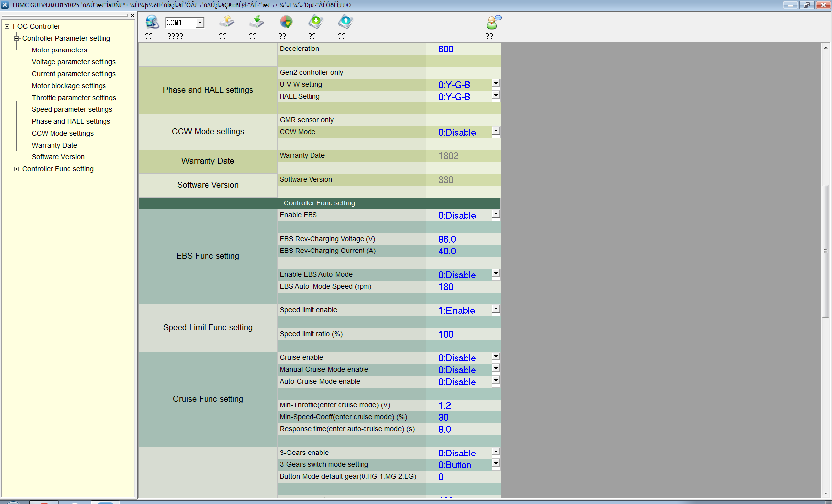Click the green download arrow toolbar icon
This screenshot has height=504, width=832.
coord(315,22)
